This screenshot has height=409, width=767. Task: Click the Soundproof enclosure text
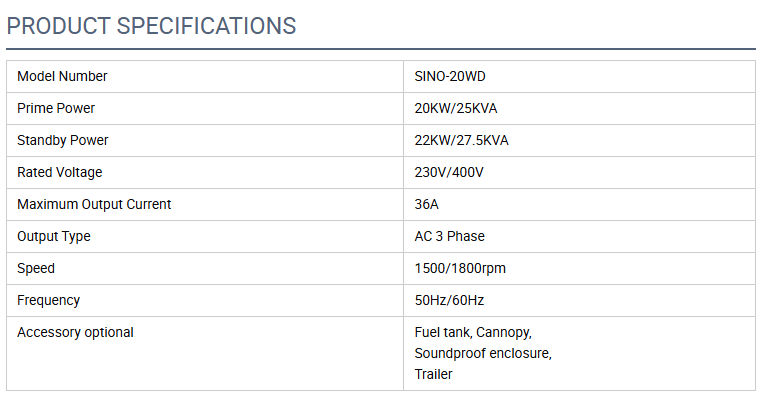pyautogui.click(x=483, y=353)
